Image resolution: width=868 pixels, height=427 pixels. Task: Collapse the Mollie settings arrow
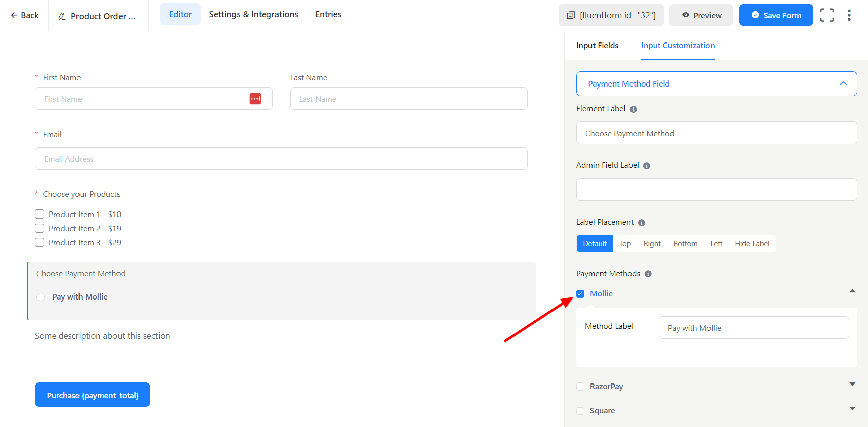(852, 291)
